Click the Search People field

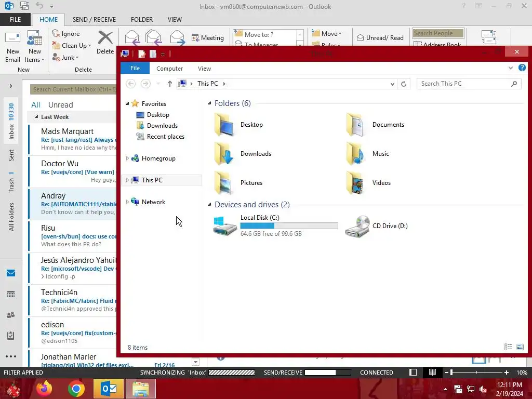coord(438,33)
